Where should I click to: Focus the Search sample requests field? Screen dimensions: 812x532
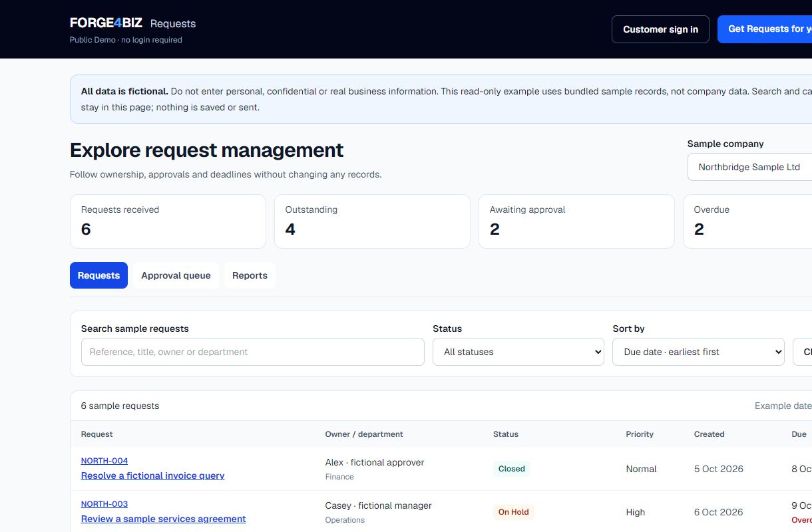pyautogui.click(x=253, y=352)
